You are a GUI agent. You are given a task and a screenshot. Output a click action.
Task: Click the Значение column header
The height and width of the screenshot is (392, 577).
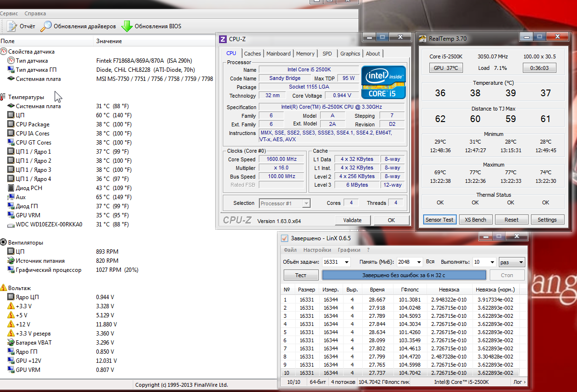pos(154,41)
